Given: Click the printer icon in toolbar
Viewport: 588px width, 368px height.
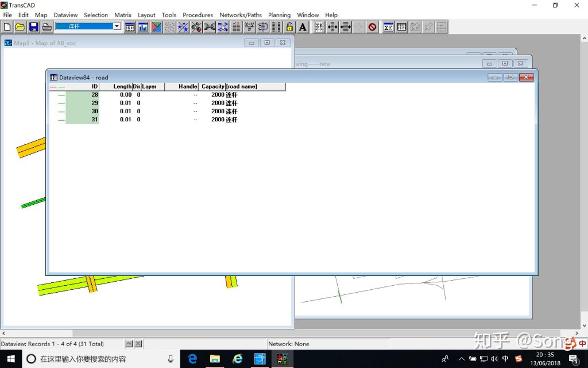Looking at the screenshot, I should pos(47,27).
